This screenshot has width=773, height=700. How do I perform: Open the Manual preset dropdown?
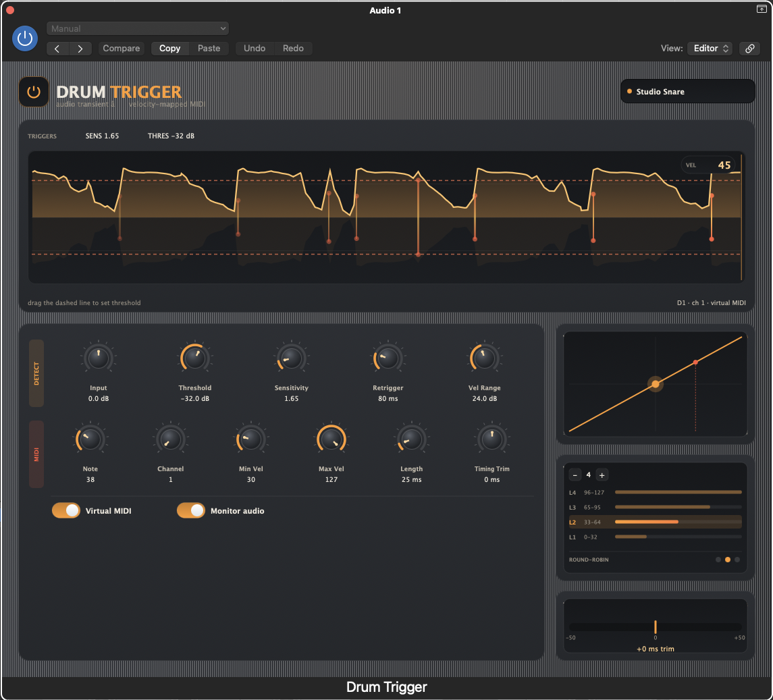[x=138, y=28]
